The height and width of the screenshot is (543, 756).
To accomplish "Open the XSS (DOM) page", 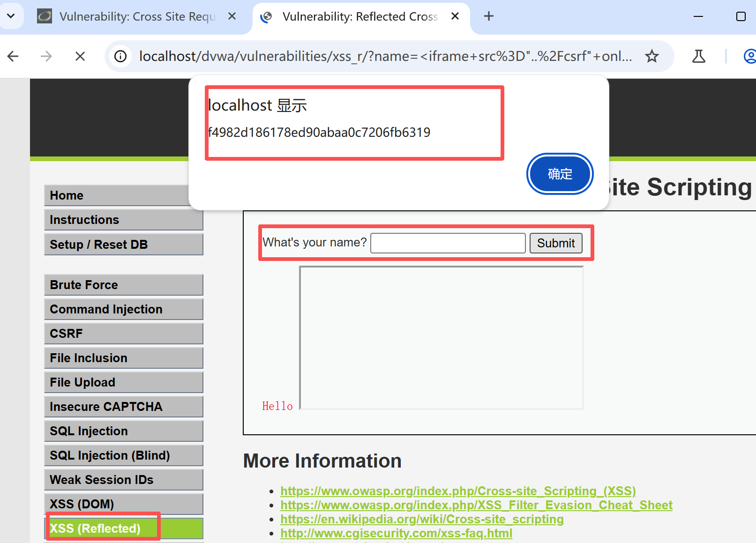I will coord(124,504).
